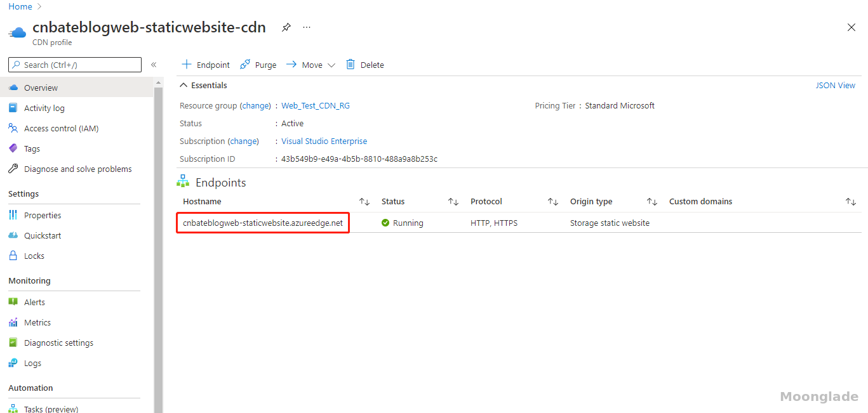Sort endpoints by Origin type column
Screen dimensions: 868x413
[x=651, y=202]
